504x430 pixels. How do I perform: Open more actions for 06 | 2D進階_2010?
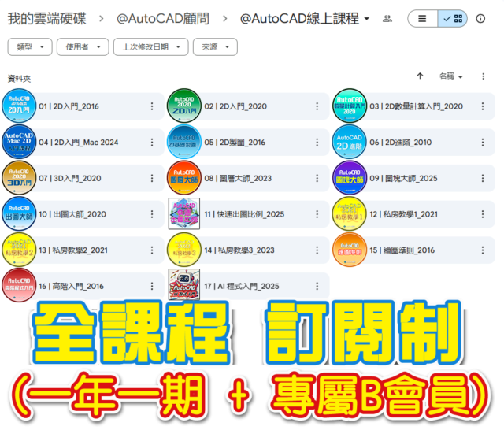(483, 143)
